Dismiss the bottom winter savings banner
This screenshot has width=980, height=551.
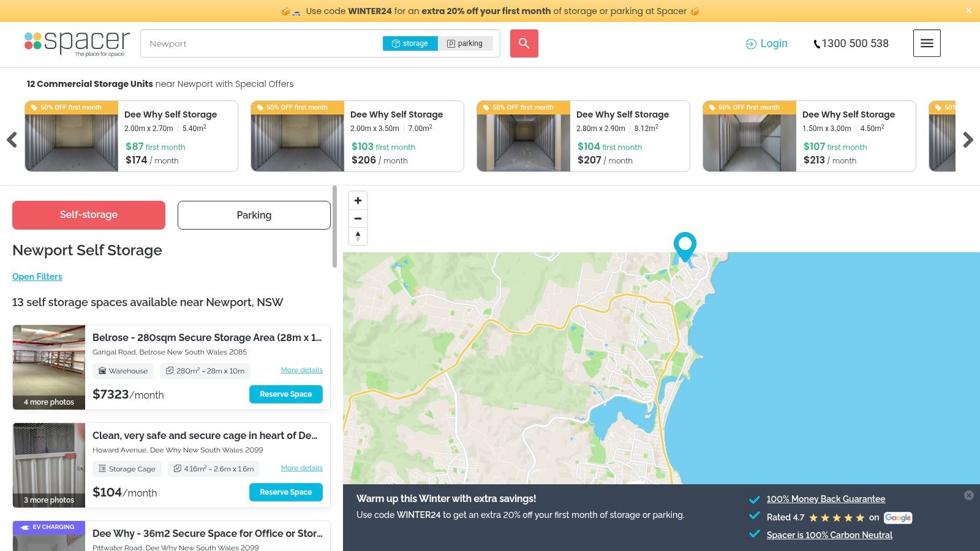[968, 495]
